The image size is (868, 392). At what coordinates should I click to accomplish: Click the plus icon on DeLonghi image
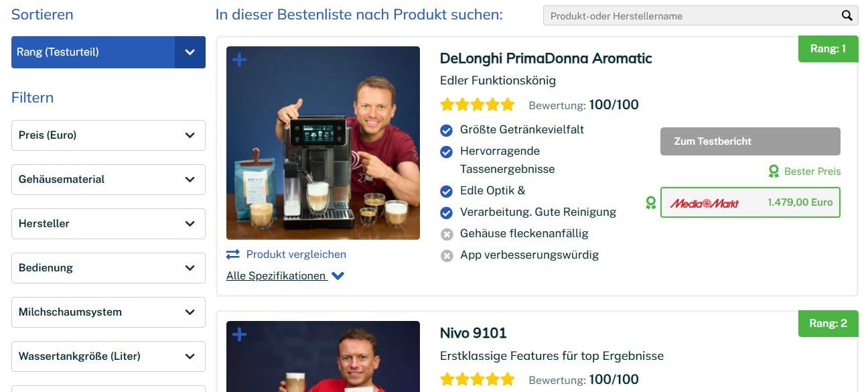239,60
